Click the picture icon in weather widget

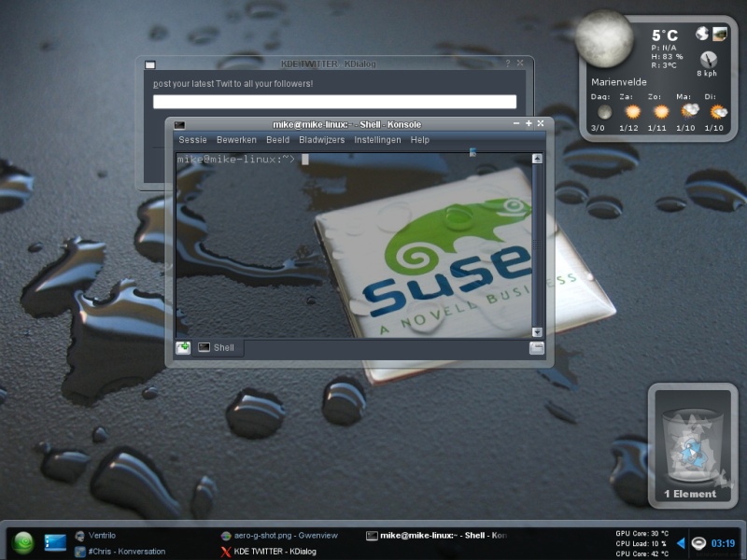(719, 34)
